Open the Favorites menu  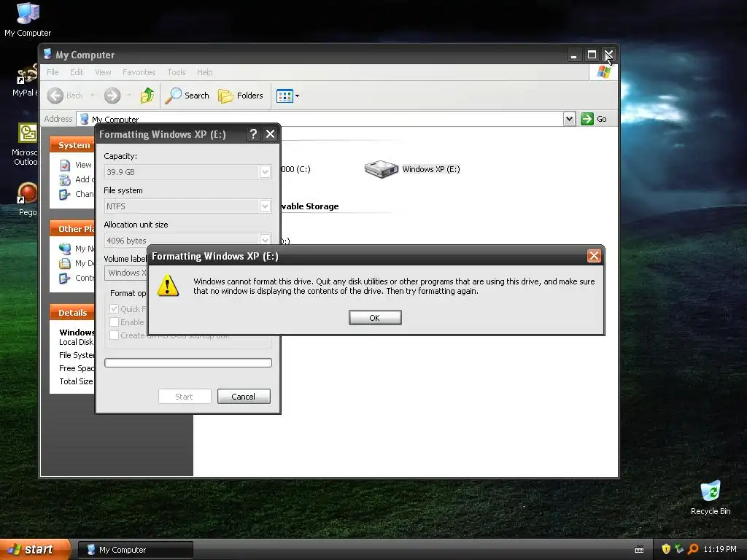[x=139, y=72]
